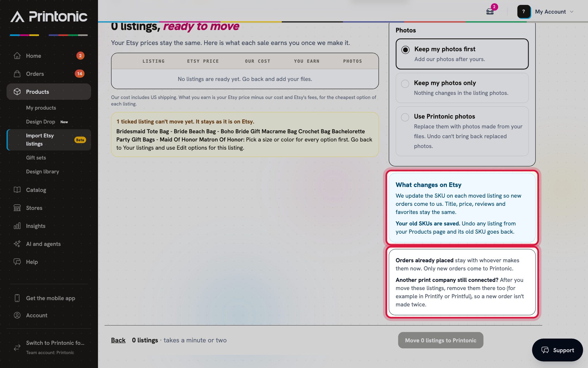Click the Support chat icon
The height and width of the screenshot is (368, 588).
point(545,350)
